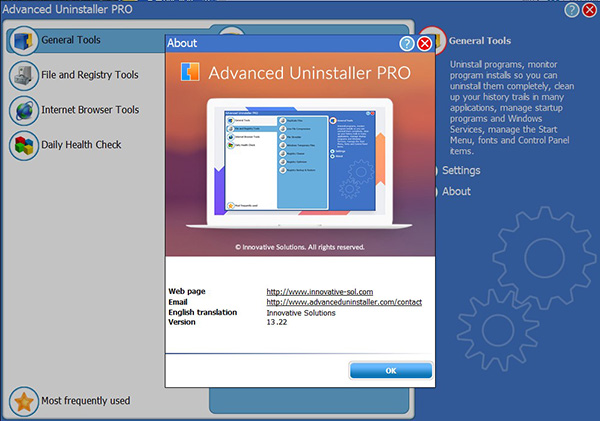Click the Most frequently used star icon
This screenshot has width=600, height=421.
click(x=23, y=401)
